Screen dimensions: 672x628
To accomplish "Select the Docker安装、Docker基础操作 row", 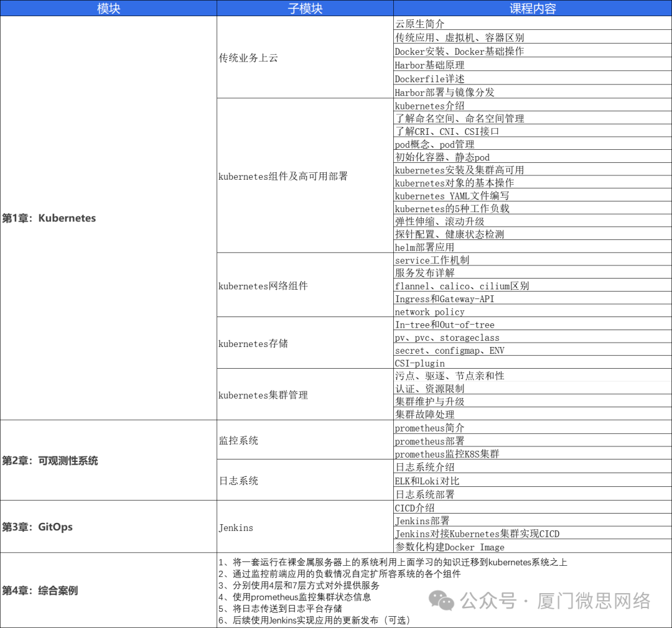I will pos(532,50).
